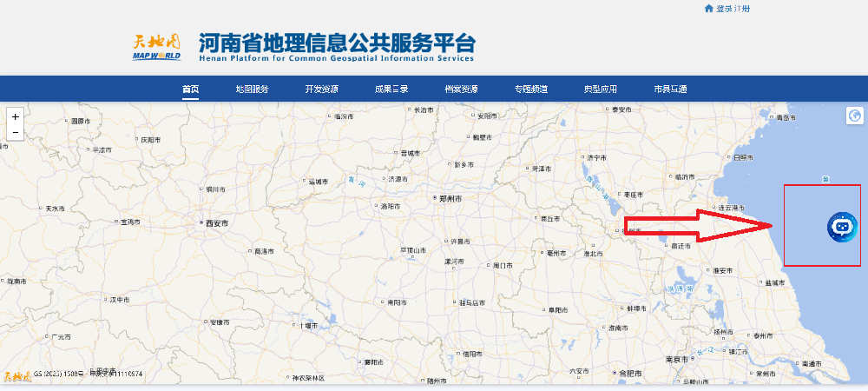The image size is (868, 391).
Task: Select the 首页 navigation tab
Action: [x=190, y=89]
